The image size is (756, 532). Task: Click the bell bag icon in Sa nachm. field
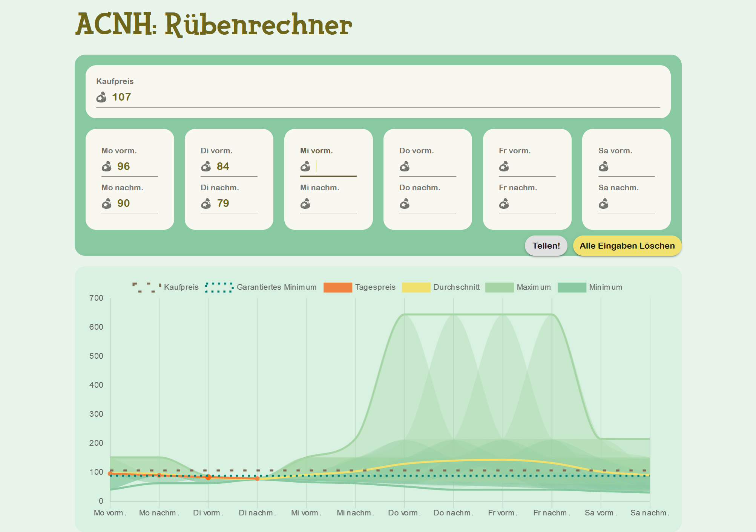coord(603,203)
